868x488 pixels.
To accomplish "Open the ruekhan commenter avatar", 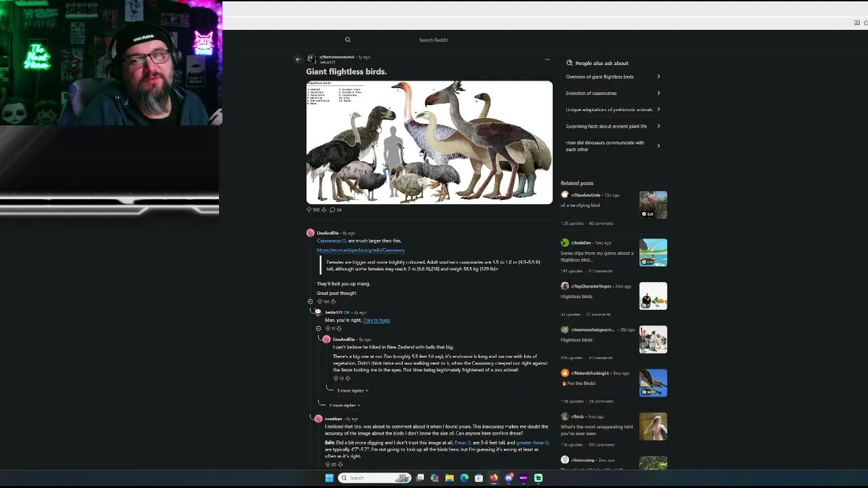I will click(x=319, y=419).
